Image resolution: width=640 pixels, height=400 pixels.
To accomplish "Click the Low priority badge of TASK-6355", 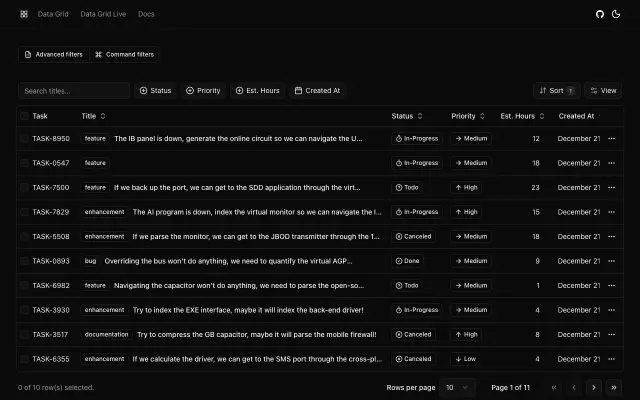I will tap(466, 359).
